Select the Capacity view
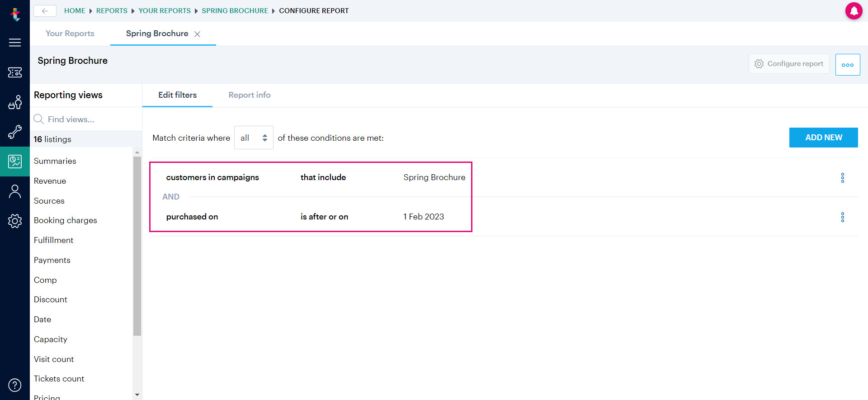Screen dimensions: 868x400 [51, 339]
